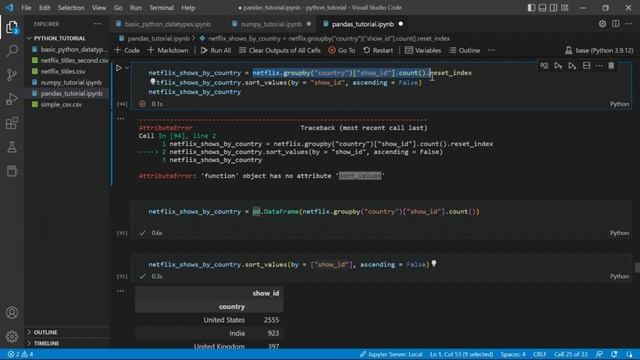Open the Extensions view

12,123
